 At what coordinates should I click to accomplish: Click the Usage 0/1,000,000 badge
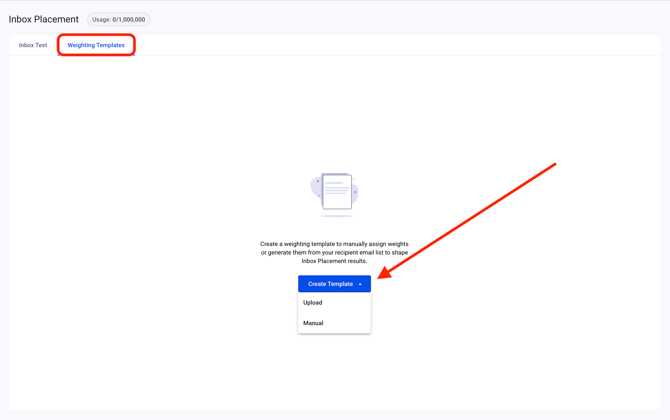tap(118, 19)
